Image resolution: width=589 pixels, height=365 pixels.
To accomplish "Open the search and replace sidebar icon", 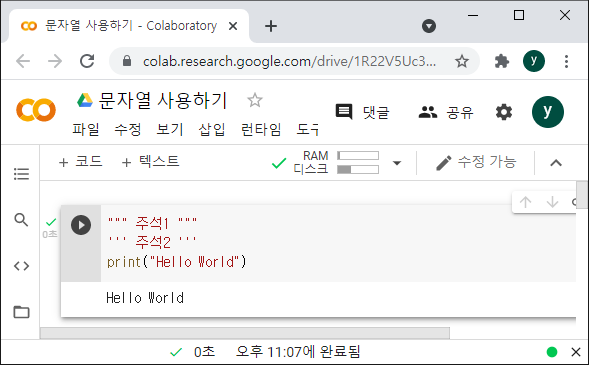I will pyautogui.click(x=21, y=220).
